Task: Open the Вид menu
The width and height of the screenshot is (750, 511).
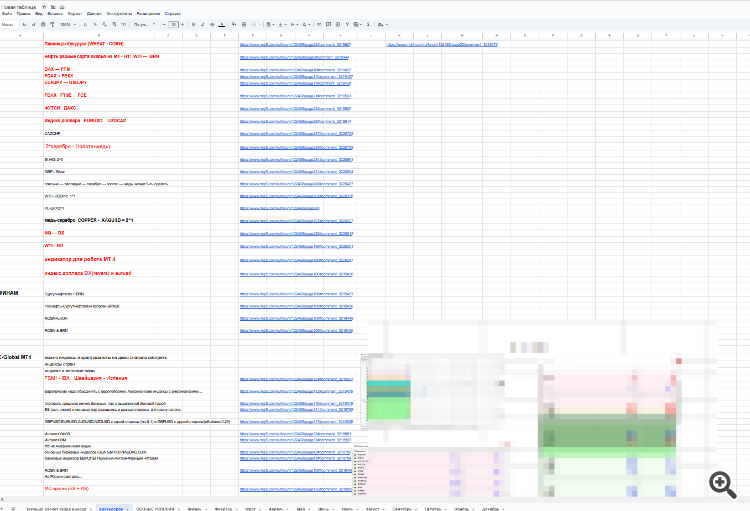Action: 39,14
